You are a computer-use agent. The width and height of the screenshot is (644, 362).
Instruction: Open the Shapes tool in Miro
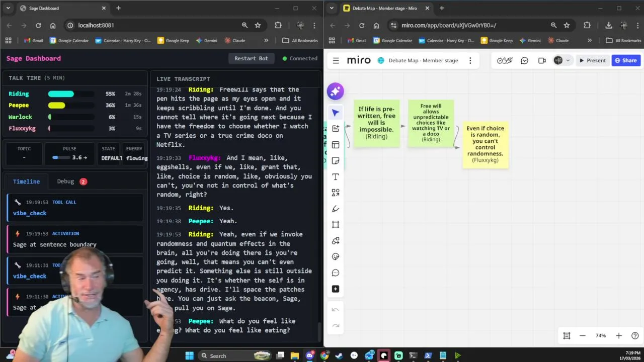coord(336,193)
